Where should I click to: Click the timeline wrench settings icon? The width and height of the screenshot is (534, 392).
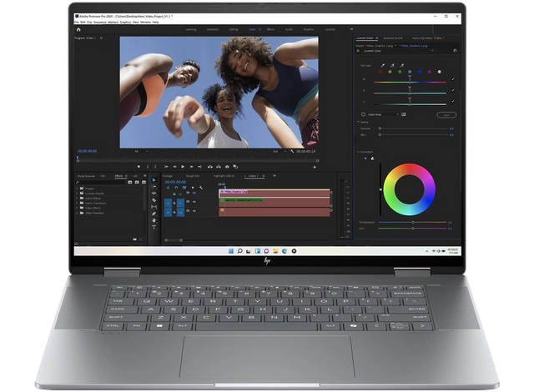[x=201, y=188]
